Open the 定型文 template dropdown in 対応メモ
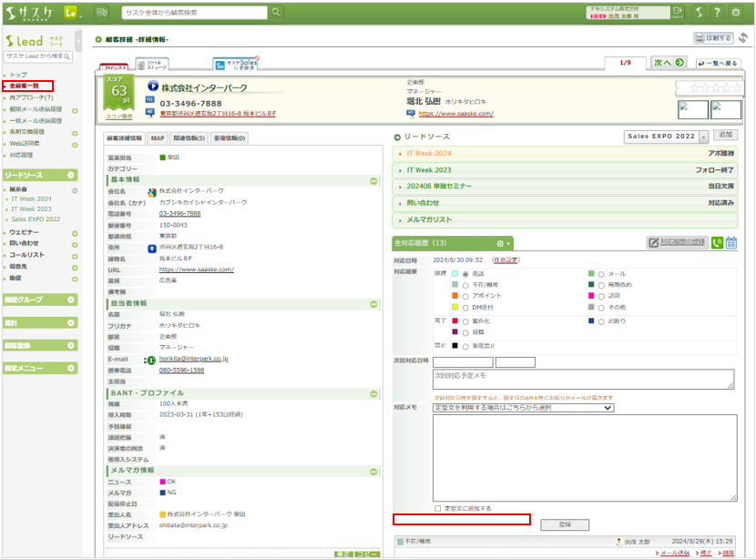This screenshot has width=756, height=559. click(524, 408)
